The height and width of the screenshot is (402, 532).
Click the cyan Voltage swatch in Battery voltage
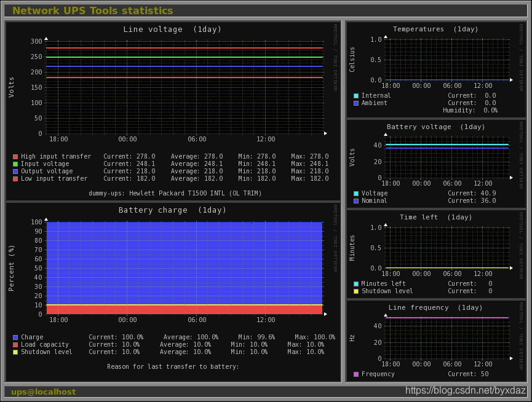356,194
